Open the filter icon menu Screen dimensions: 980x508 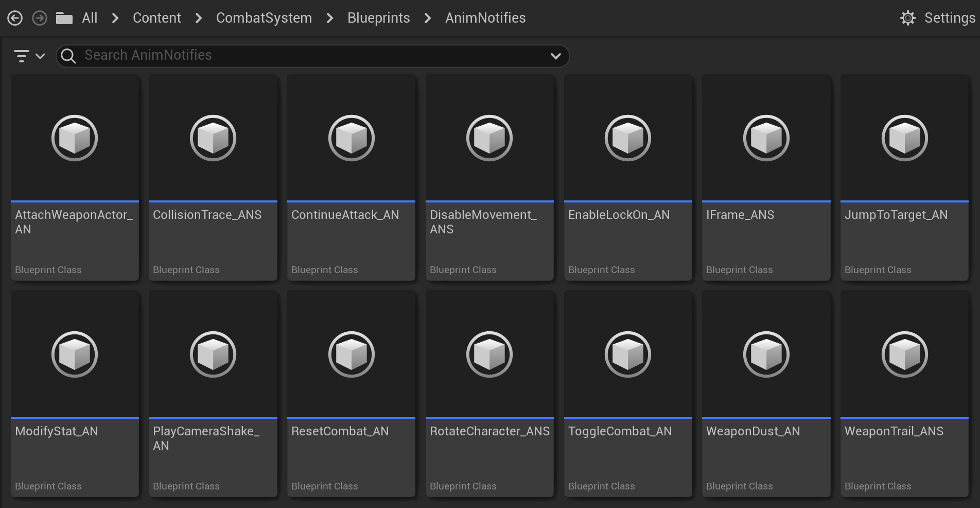click(x=22, y=56)
